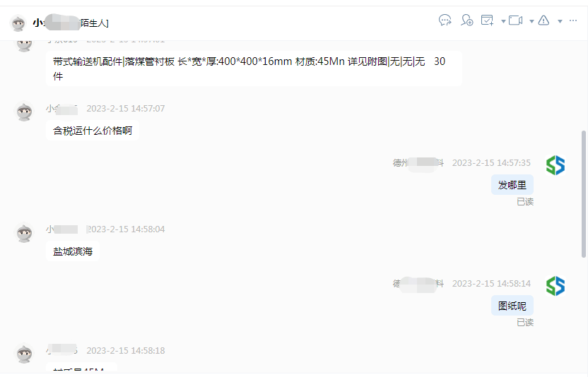Expand the arrow next to video icon

531,21
